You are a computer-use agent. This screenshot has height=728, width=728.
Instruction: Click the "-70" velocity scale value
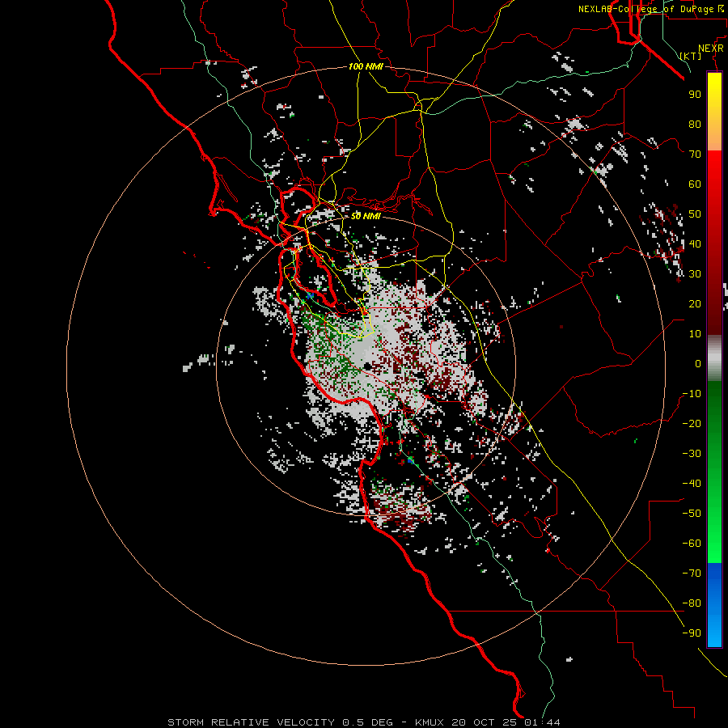coord(692,574)
